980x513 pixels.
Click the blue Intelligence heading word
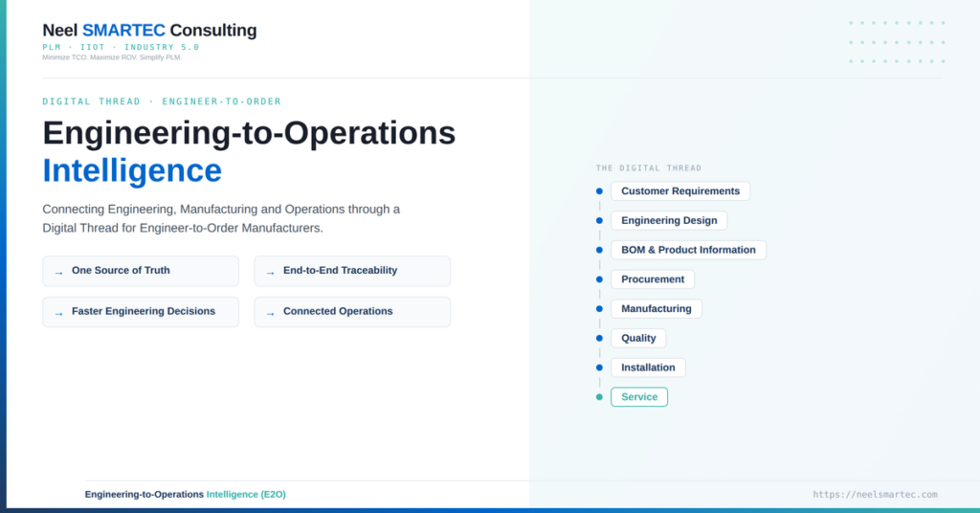click(132, 170)
